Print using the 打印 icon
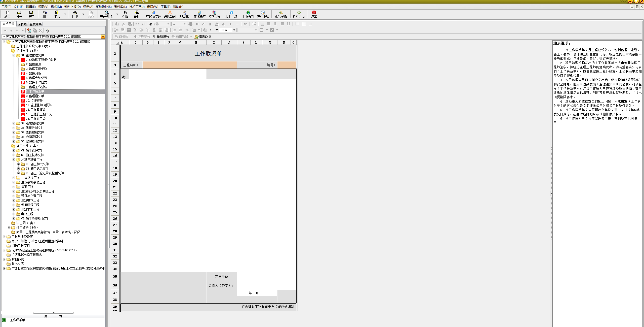The height and width of the screenshot is (327, 644). [x=75, y=14]
